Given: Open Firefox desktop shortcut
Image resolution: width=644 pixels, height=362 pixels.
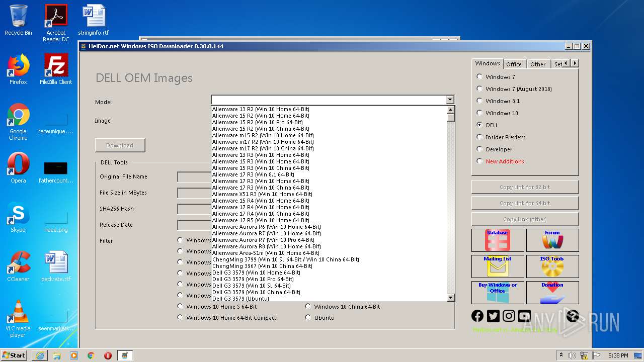Looking at the screenshot, I should tap(18, 69).
